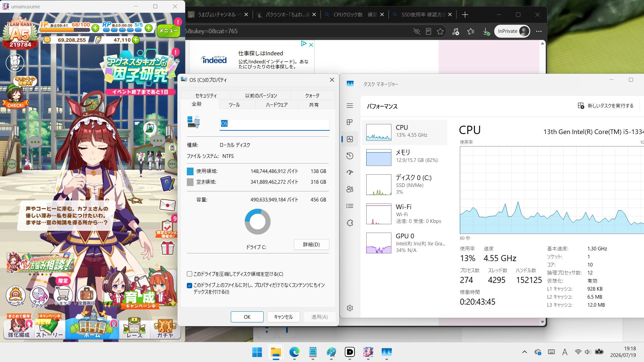This screenshot has height=362, width=644.
Task: Open the Windows Start menu
Action: [257, 352]
